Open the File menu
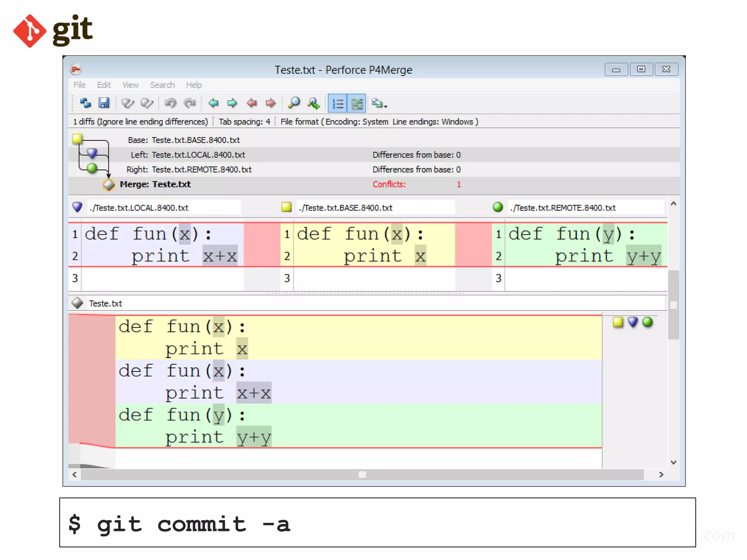 80,85
